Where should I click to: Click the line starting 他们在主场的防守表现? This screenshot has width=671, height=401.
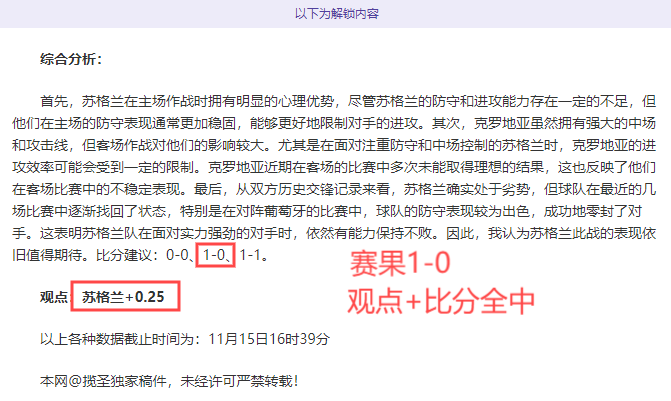pos(334,123)
